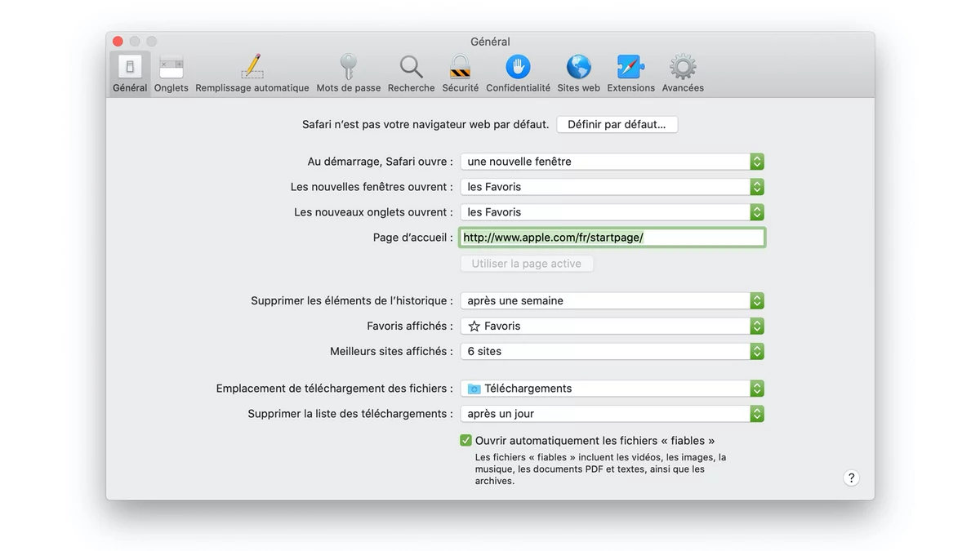Click the Définir par défaut… button
The image size is (980, 551).
click(617, 125)
